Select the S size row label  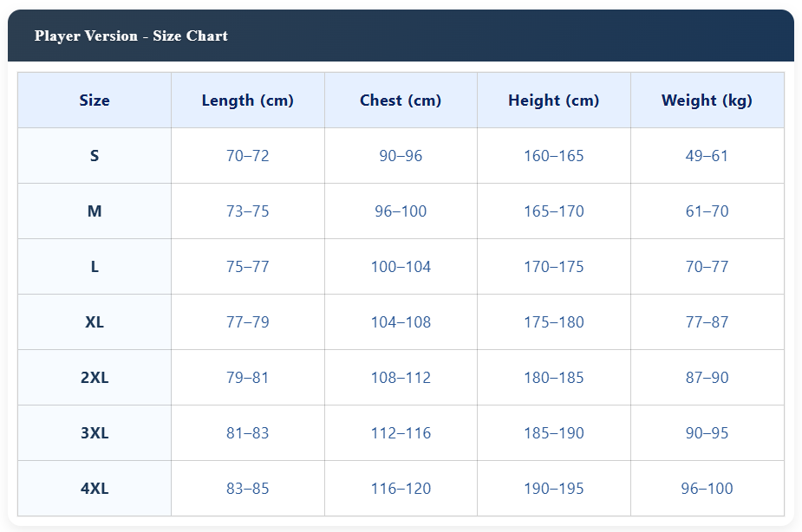tap(95, 156)
